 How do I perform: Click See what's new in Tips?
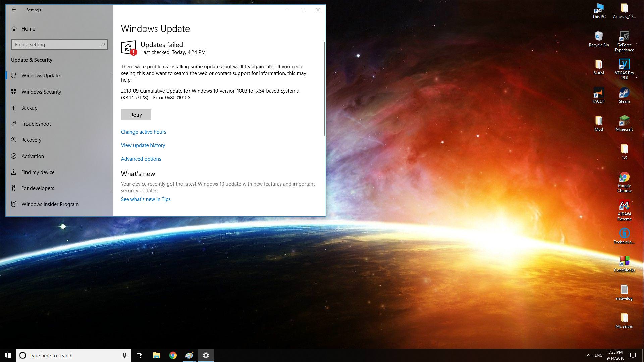146,199
